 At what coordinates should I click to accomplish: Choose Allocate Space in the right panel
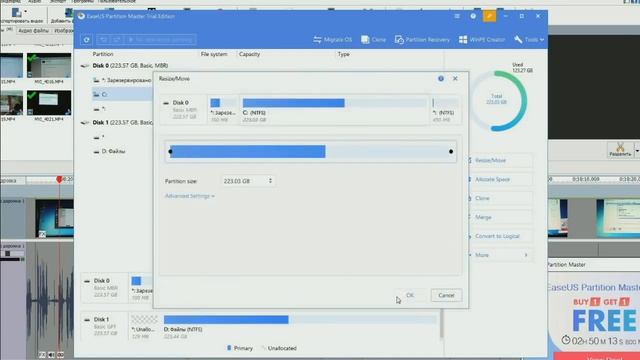pyautogui.click(x=500, y=179)
